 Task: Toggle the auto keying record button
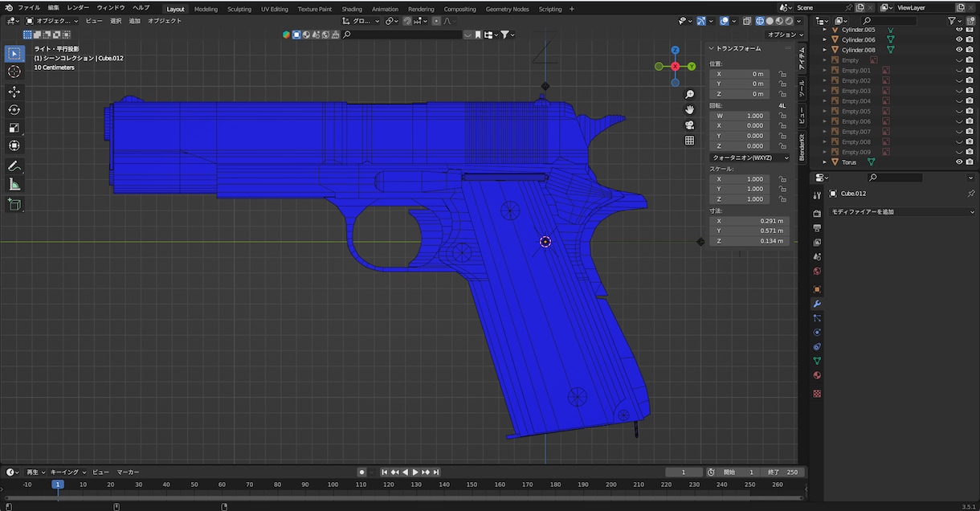[362, 472]
